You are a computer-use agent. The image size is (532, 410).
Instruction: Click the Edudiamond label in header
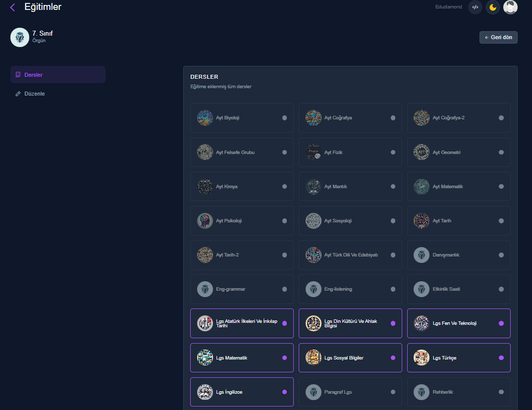click(x=449, y=7)
